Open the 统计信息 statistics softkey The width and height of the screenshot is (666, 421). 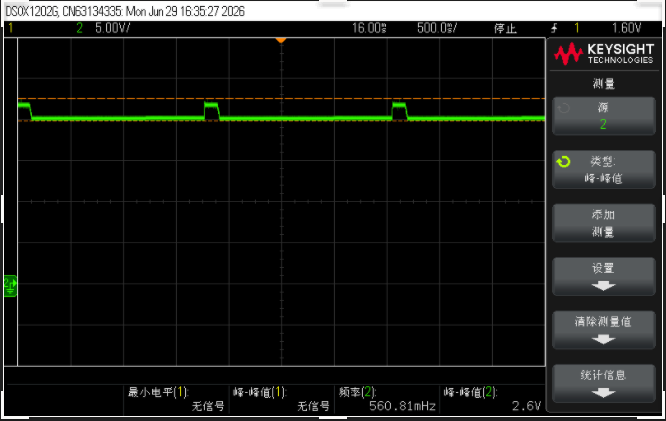pos(604,384)
